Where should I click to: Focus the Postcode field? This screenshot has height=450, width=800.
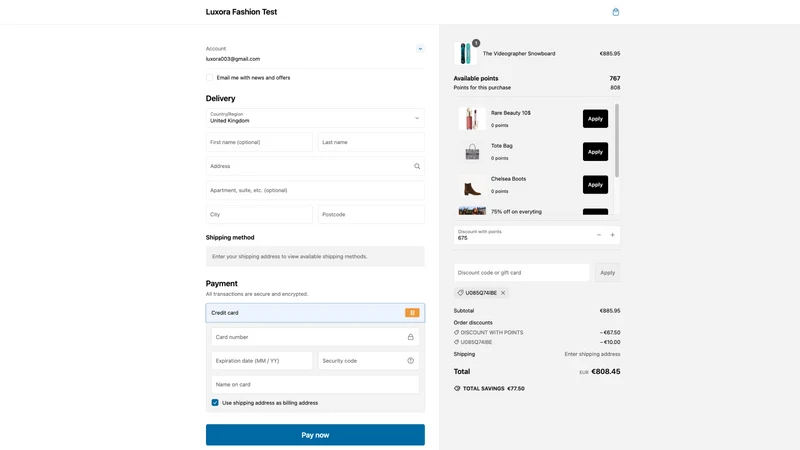click(371, 214)
